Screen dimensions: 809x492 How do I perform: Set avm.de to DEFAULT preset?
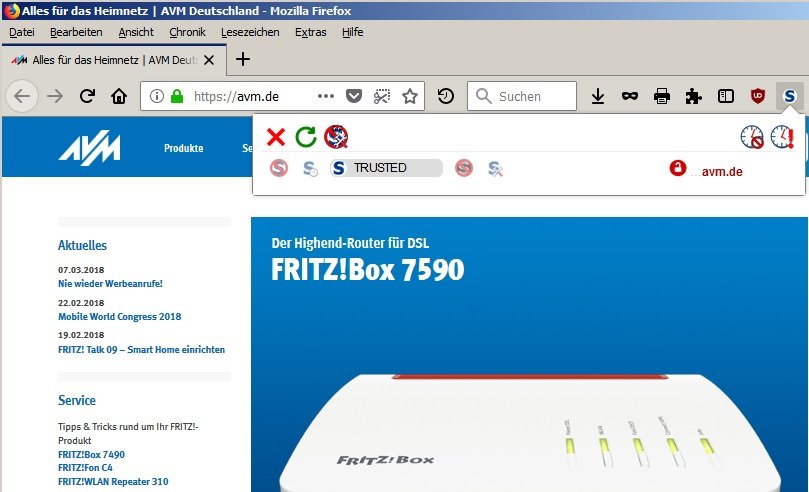(279, 168)
